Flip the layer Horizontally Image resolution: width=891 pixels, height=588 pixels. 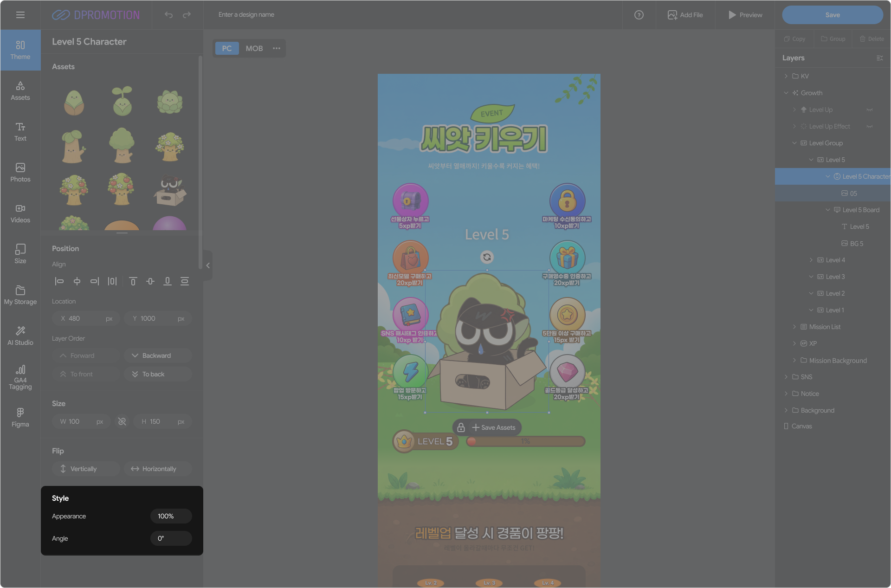click(158, 469)
